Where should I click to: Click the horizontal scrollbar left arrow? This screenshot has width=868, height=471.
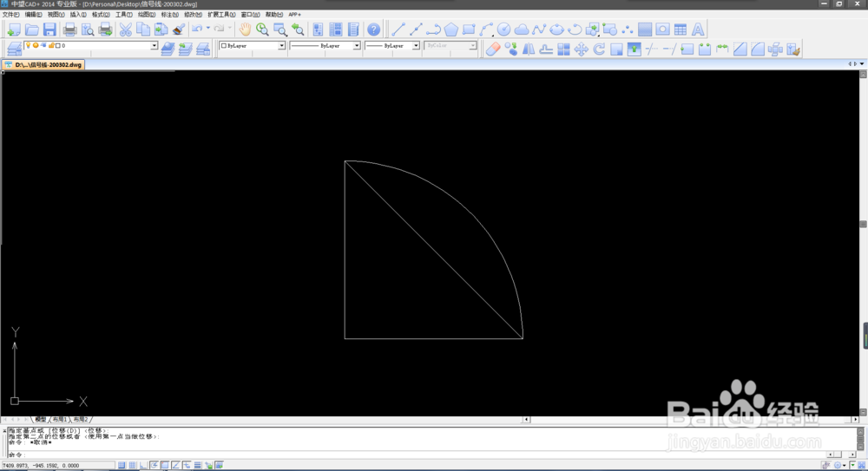(x=527, y=420)
